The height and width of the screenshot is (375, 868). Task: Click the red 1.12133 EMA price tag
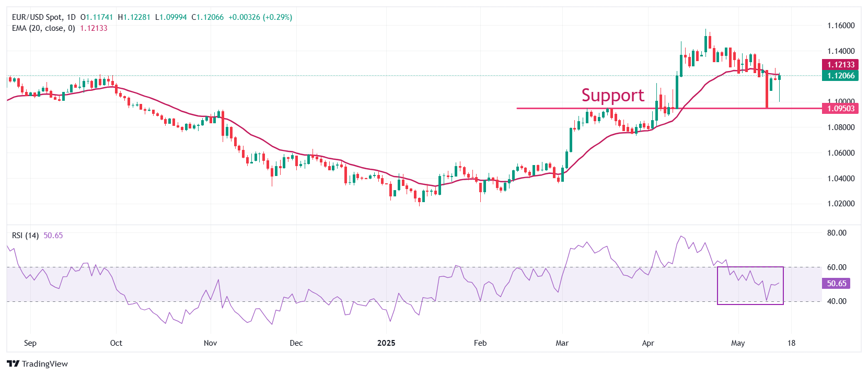click(840, 64)
